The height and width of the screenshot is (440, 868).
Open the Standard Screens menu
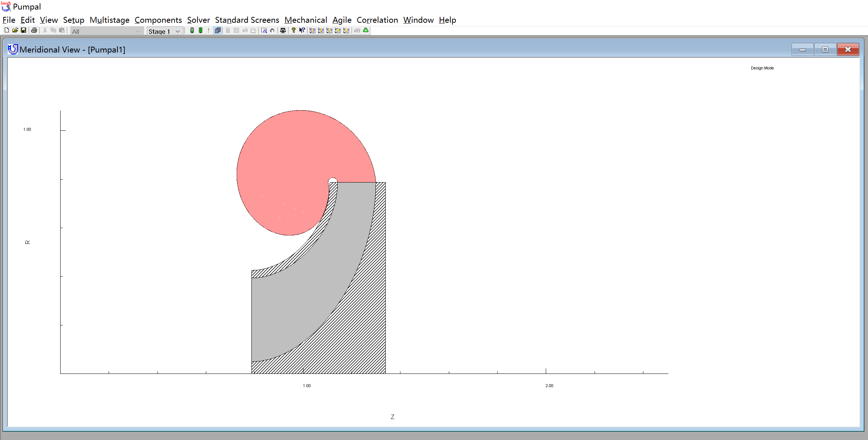point(247,20)
